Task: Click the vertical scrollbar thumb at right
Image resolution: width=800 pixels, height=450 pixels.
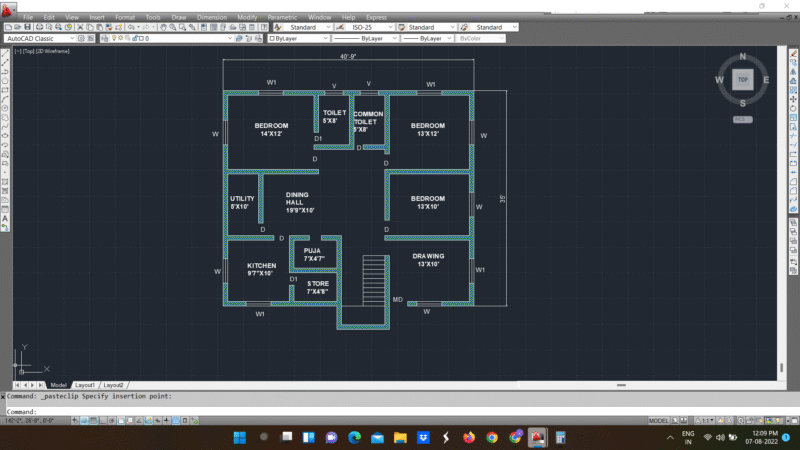Action: tap(782, 367)
